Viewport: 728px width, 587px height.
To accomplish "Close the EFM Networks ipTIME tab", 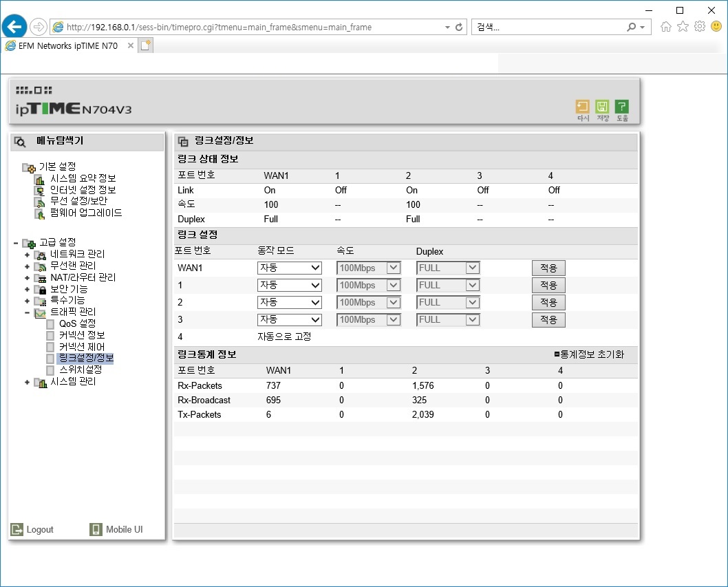I will point(131,45).
